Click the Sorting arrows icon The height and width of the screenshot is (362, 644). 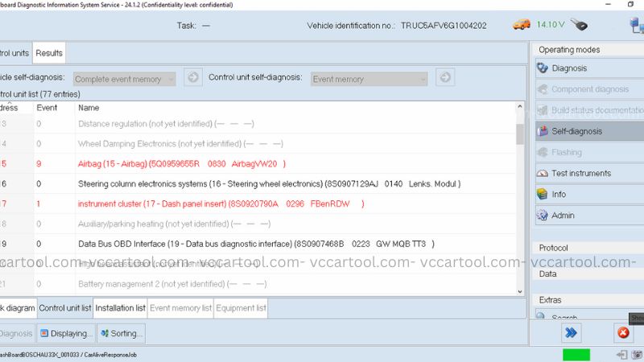[105, 333]
